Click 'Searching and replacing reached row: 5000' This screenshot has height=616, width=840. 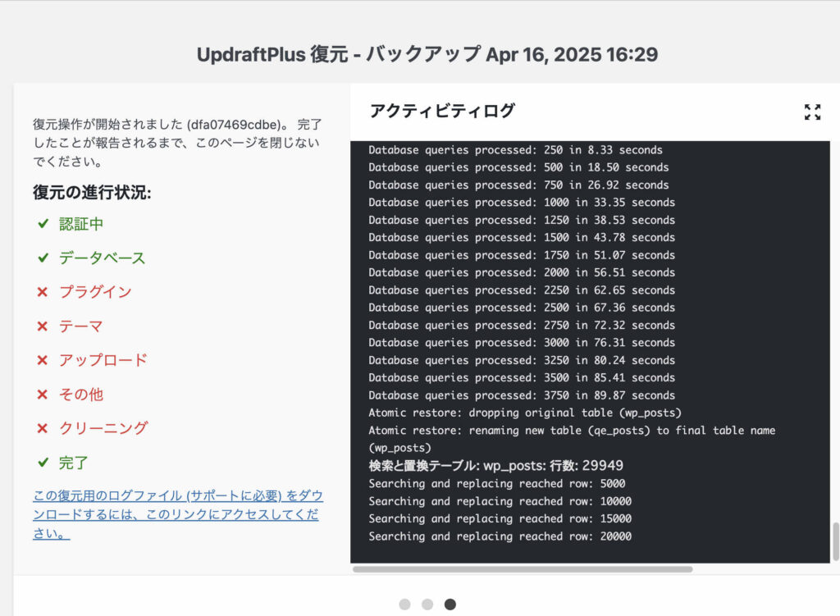(x=497, y=484)
